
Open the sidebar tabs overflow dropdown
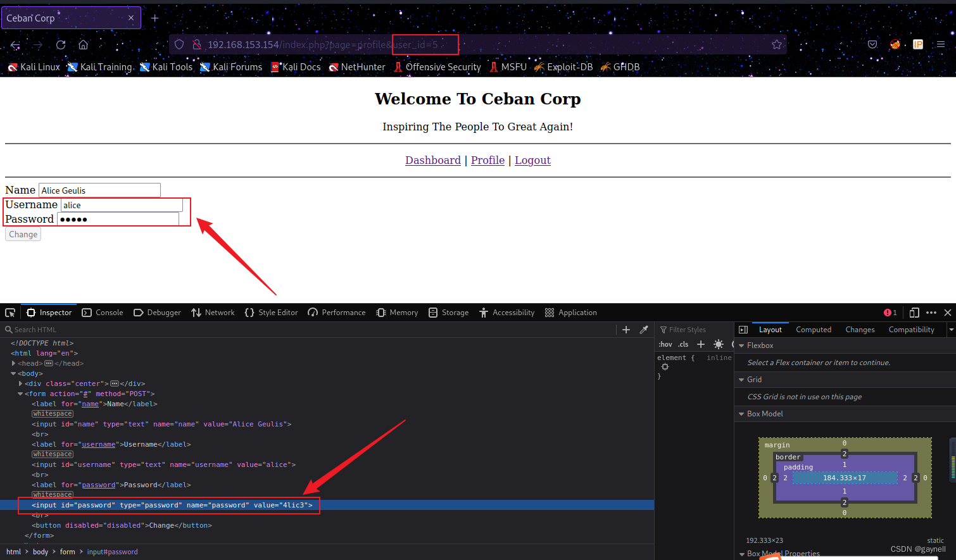951,330
